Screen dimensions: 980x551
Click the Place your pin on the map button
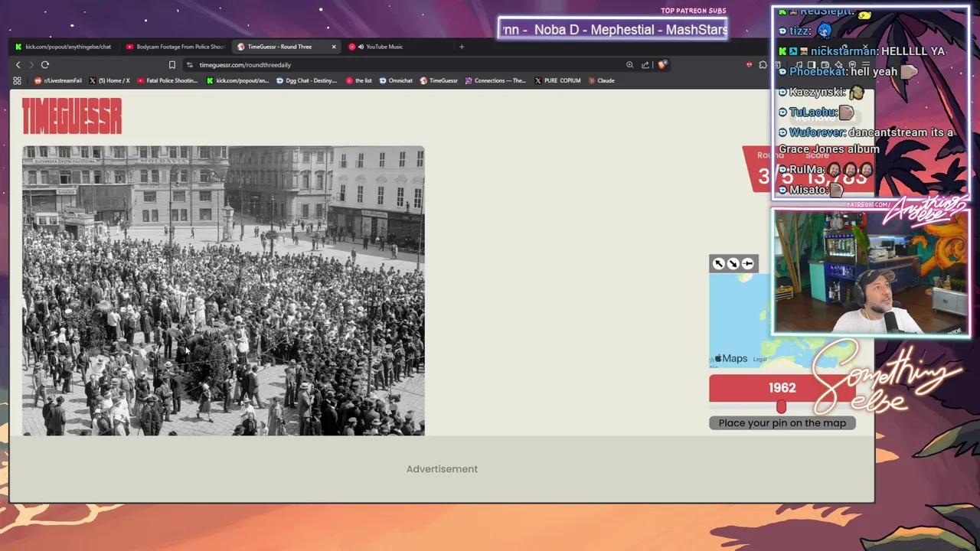[782, 423]
